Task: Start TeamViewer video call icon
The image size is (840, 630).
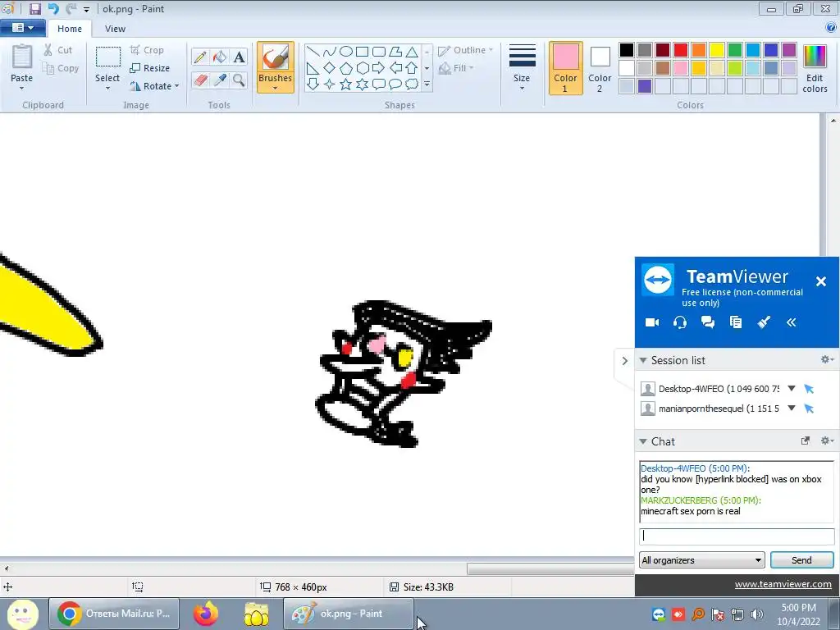Action: click(652, 322)
